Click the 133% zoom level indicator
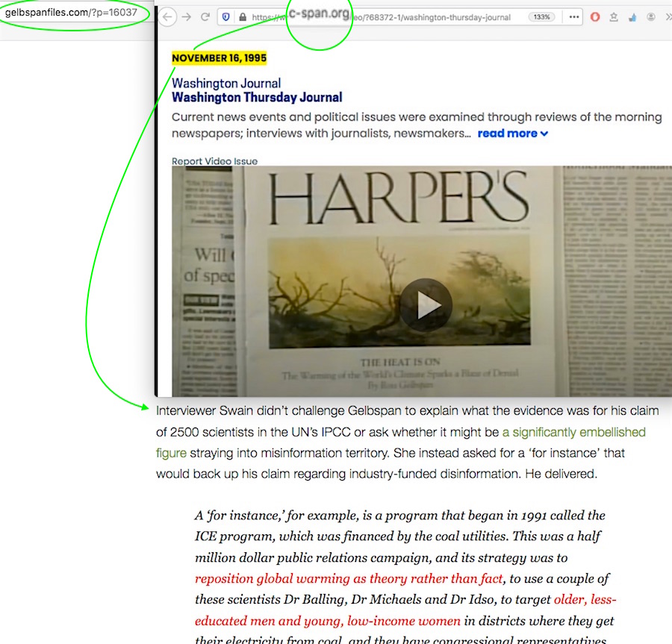Screen dimensions: 672x644 click(541, 17)
